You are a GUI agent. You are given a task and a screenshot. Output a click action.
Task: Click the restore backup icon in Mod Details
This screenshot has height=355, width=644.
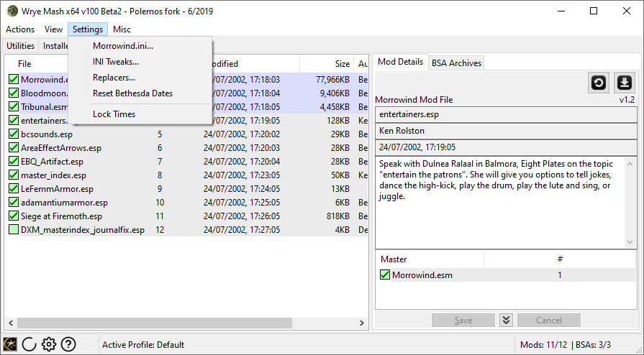click(599, 83)
